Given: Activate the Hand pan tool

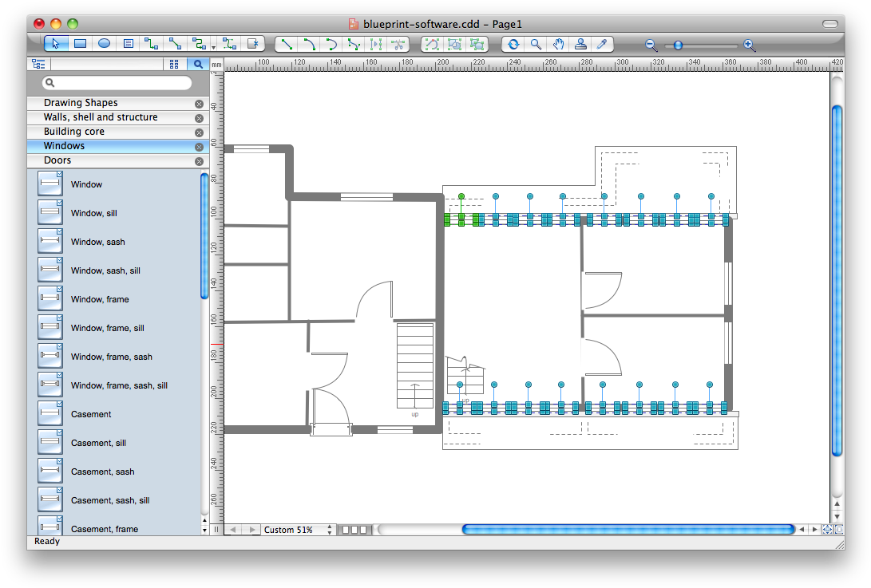Looking at the screenshot, I should click(x=558, y=44).
